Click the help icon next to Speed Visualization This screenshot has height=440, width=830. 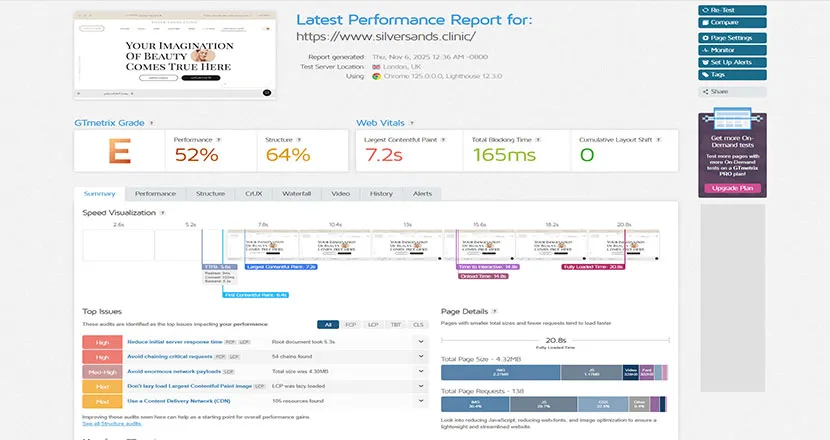(x=163, y=213)
